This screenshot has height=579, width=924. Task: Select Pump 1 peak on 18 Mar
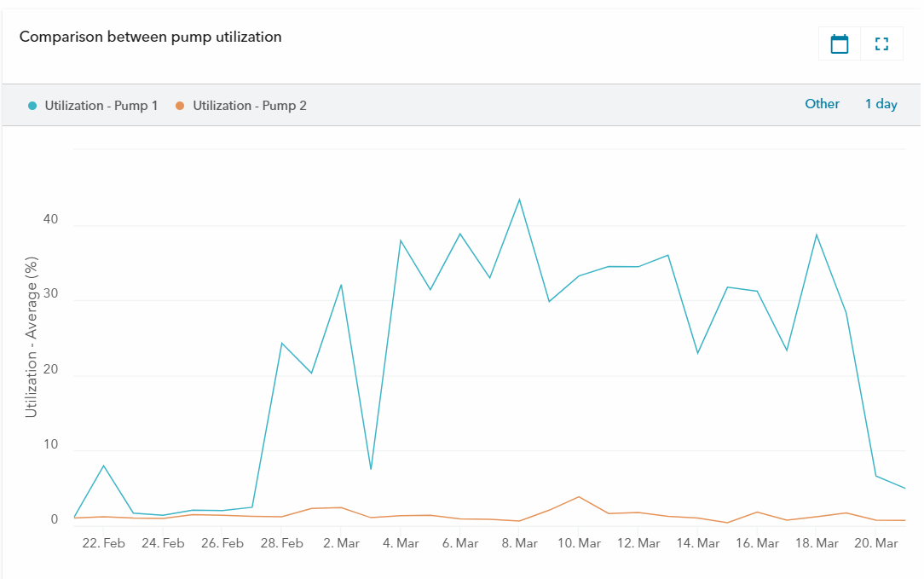point(816,234)
